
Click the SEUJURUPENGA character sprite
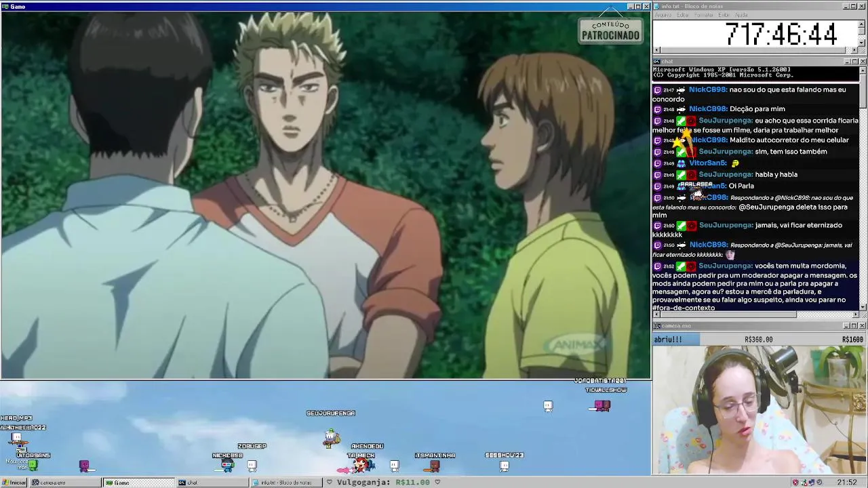coord(331,438)
